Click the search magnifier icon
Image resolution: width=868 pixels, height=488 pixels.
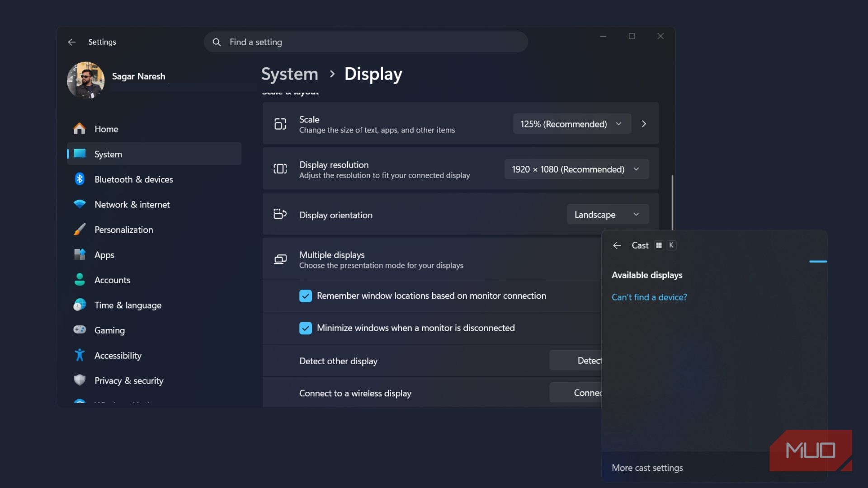click(217, 42)
